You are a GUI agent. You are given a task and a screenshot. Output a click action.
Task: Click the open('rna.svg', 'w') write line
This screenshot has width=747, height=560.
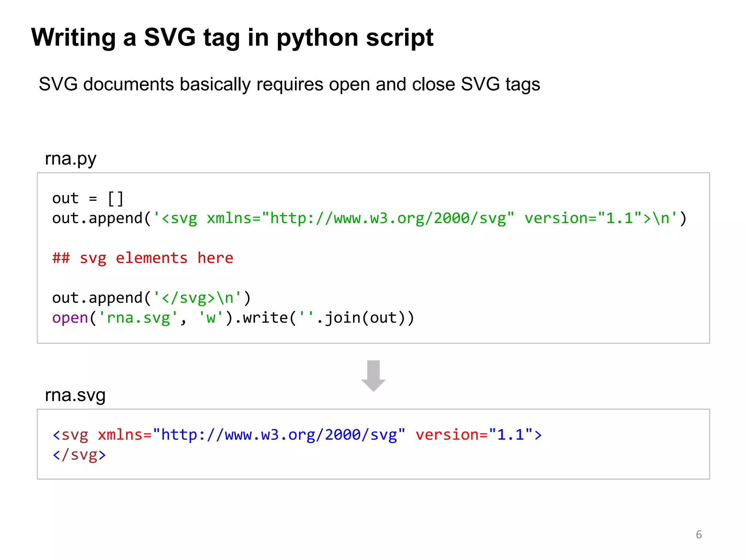click(233, 318)
